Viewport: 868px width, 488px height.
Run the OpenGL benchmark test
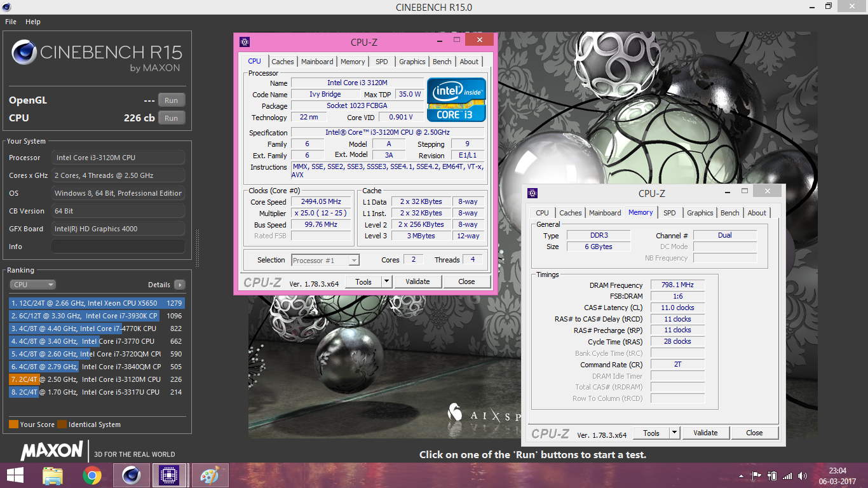tap(172, 100)
